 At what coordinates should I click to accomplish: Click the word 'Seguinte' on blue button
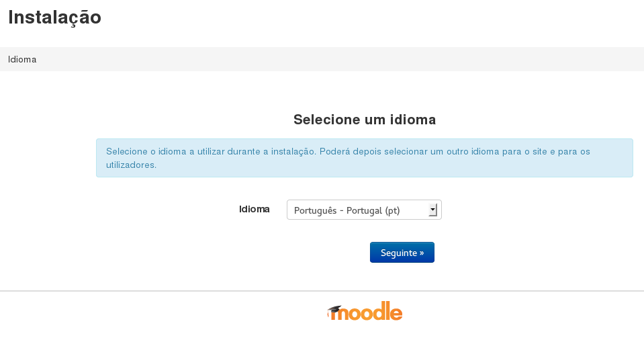(399, 253)
